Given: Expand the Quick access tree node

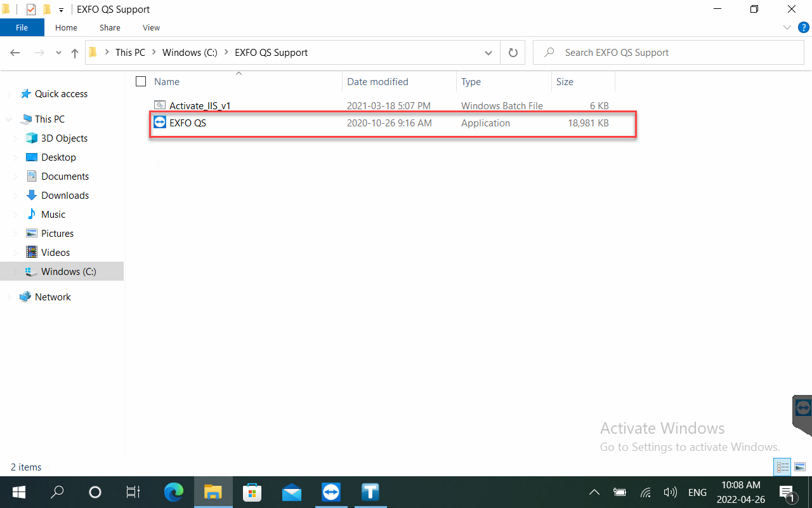Looking at the screenshot, I should click(9, 94).
